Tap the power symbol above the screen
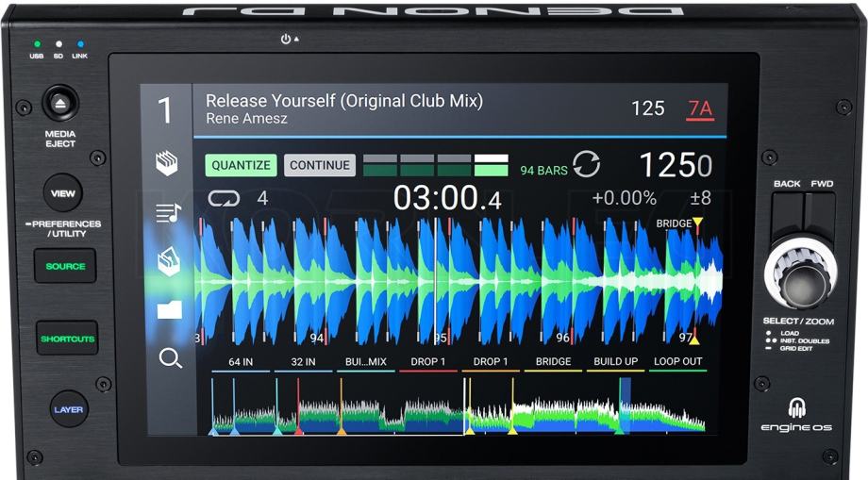 pyautogui.click(x=286, y=39)
